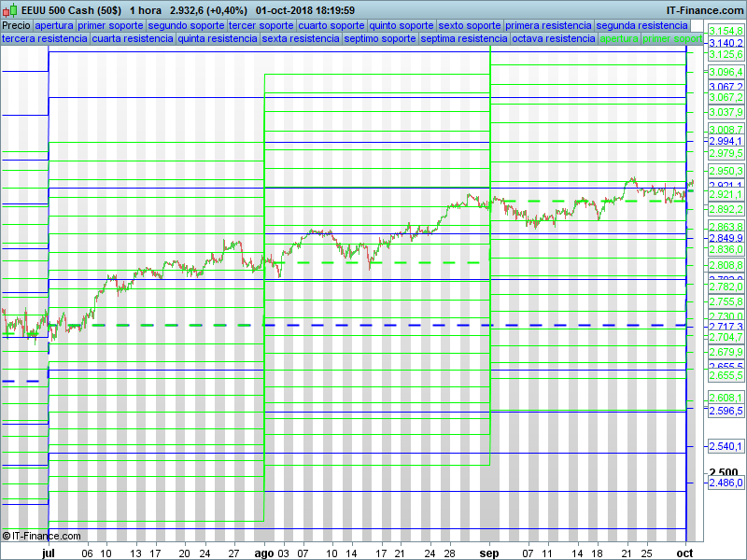Click the blue 2.717,3 price label

coord(726,327)
